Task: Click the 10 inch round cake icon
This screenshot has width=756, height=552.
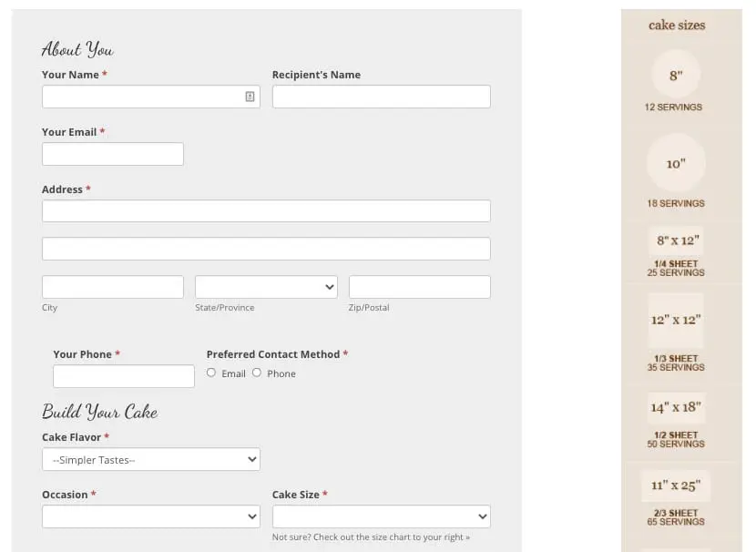Action: 675,164
